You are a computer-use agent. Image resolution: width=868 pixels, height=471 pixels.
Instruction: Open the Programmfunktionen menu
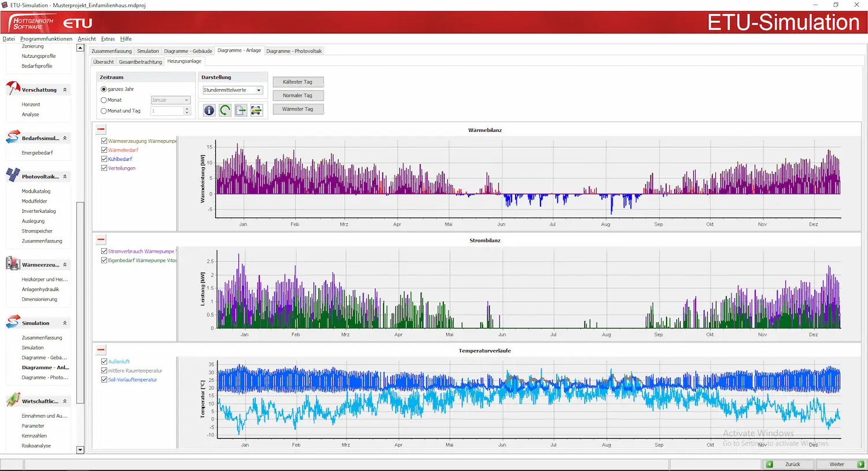tap(46, 39)
